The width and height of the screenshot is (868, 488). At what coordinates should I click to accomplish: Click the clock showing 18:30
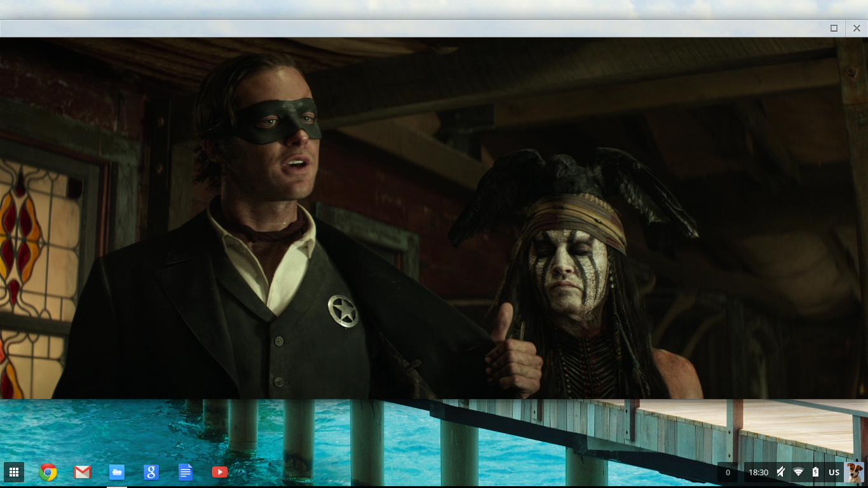click(758, 472)
